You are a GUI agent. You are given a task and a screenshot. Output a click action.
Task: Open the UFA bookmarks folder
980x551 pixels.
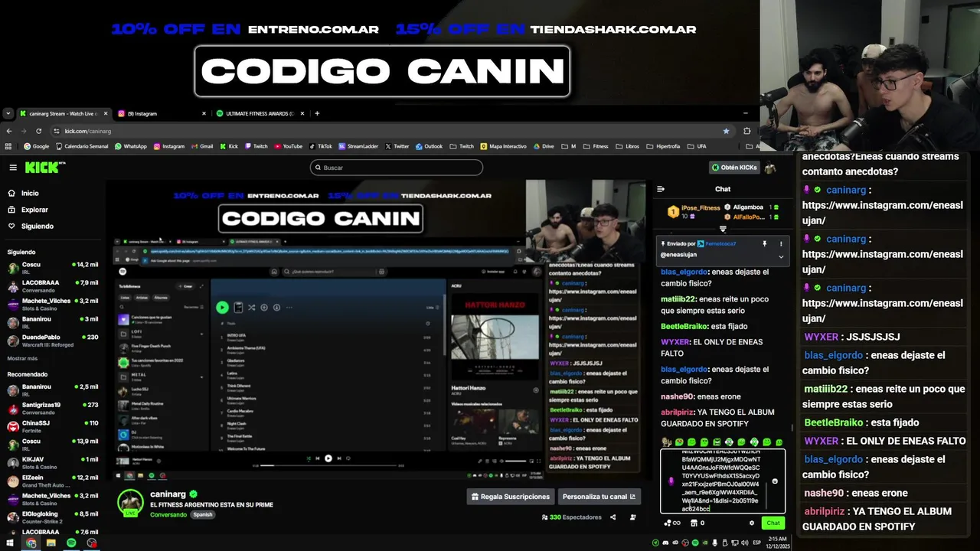697,146
